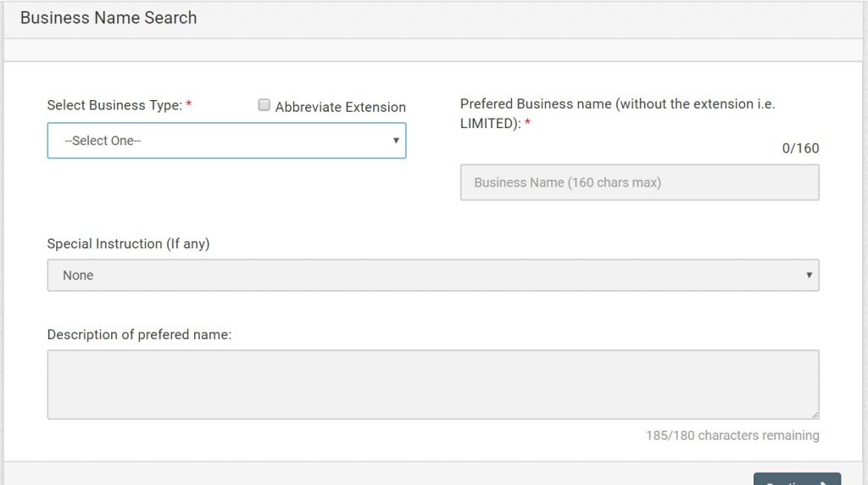Click the Business Name Search heading

[x=108, y=18]
